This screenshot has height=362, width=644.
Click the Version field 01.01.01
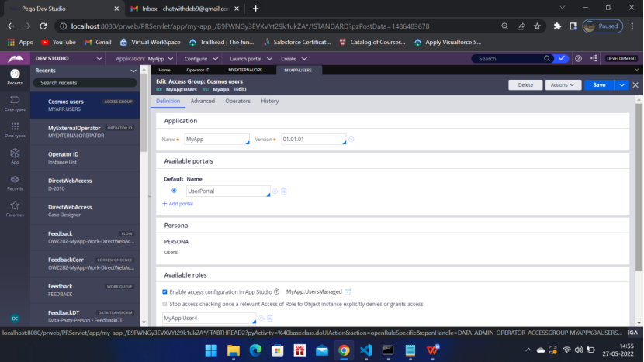coord(313,140)
